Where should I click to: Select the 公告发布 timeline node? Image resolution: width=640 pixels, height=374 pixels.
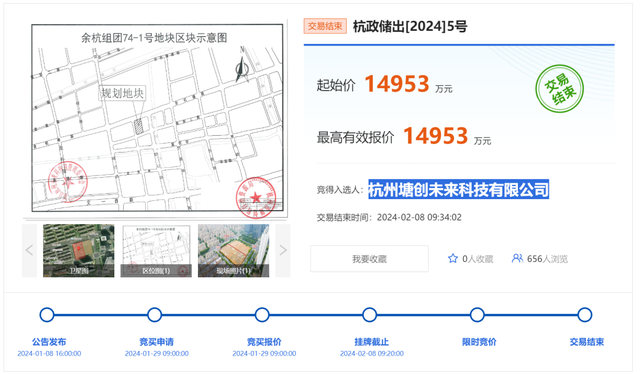pyautogui.click(x=47, y=315)
